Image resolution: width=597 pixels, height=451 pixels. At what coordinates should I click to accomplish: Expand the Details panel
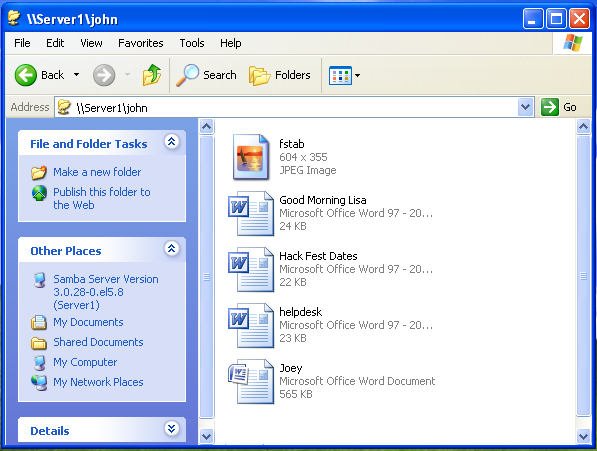pyautogui.click(x=172, y=429)
